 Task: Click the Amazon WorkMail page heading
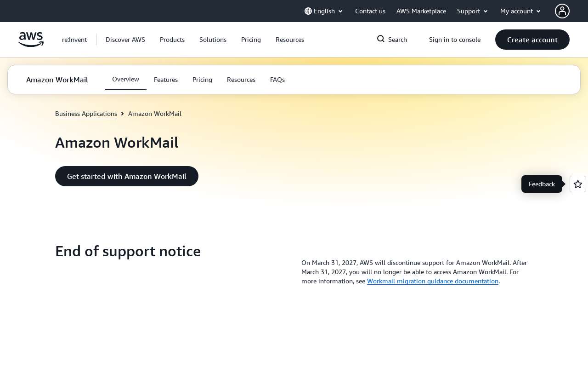[x=117, y=143]
